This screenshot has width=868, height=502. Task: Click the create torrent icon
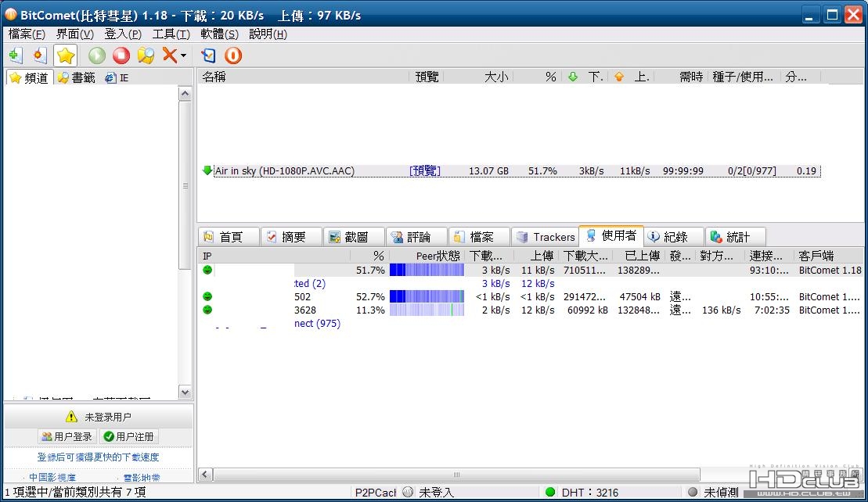click(39, 56)
